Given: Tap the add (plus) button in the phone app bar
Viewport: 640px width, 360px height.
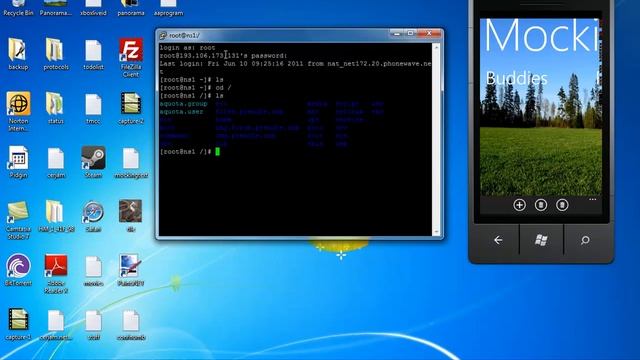Looking at the screenshot, I should coord(519,205).
